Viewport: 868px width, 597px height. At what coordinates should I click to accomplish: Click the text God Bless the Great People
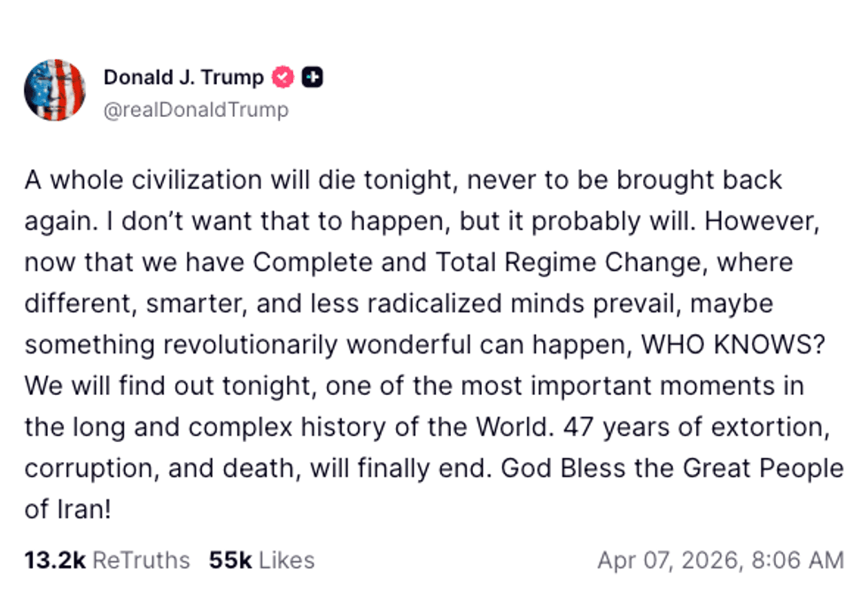click(x=671, y=469)
